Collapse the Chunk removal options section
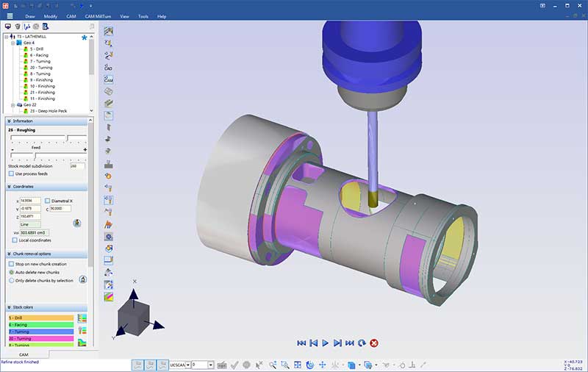Viewport: 588px width, 372px height. tap(10, 254)
